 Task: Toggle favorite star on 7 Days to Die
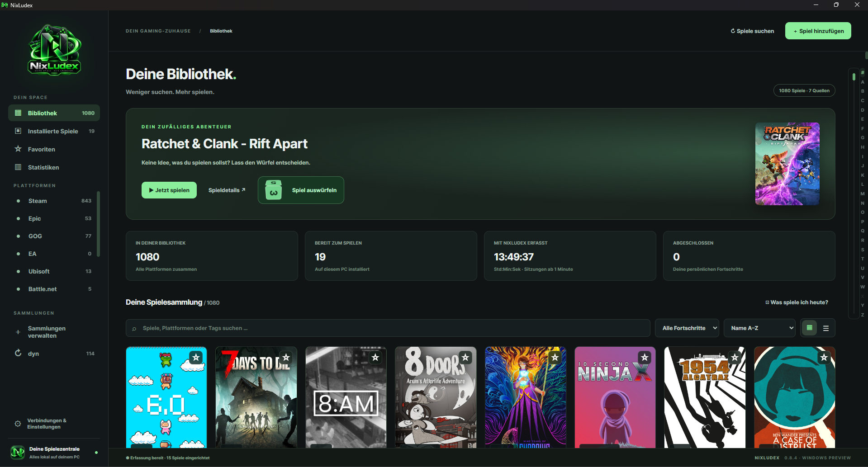[x=286, y=358]
